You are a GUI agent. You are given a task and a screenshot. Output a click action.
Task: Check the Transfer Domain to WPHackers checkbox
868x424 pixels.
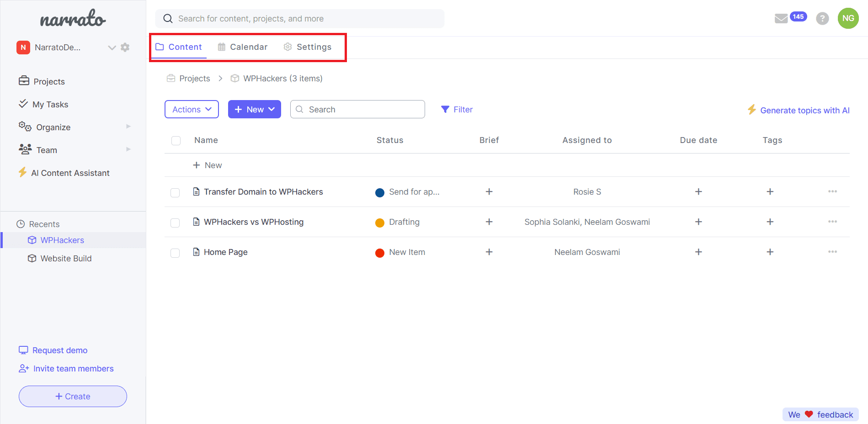[x=175, y=193]
